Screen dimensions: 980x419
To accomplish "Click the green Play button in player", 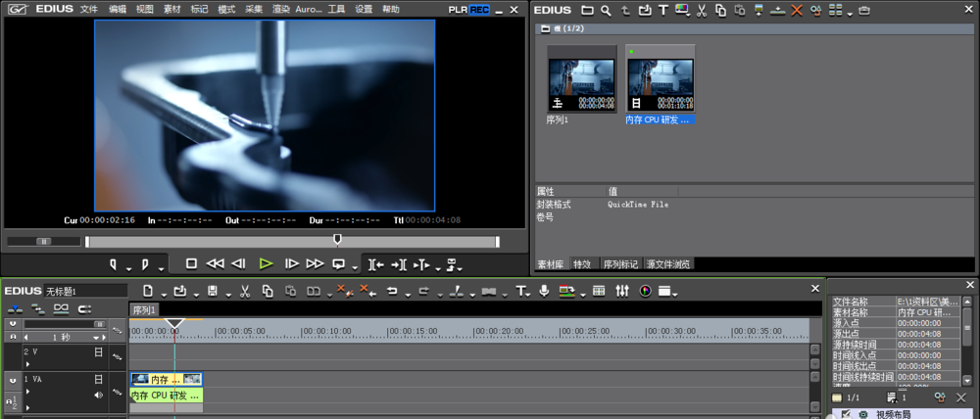I will [x=266, y=263].
